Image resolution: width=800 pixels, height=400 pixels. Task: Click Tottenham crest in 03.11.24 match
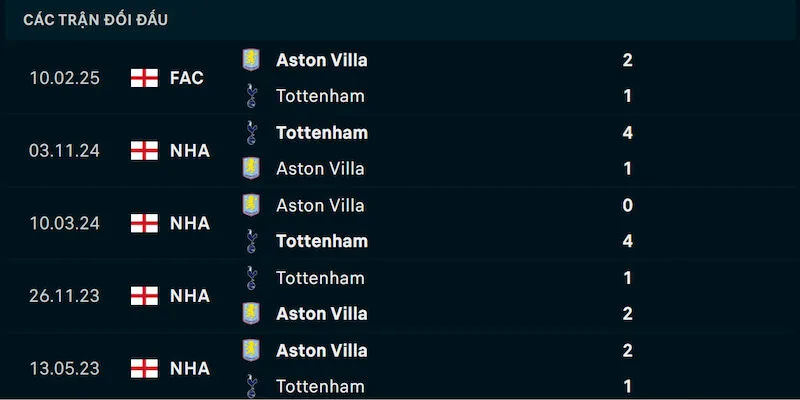250,132
